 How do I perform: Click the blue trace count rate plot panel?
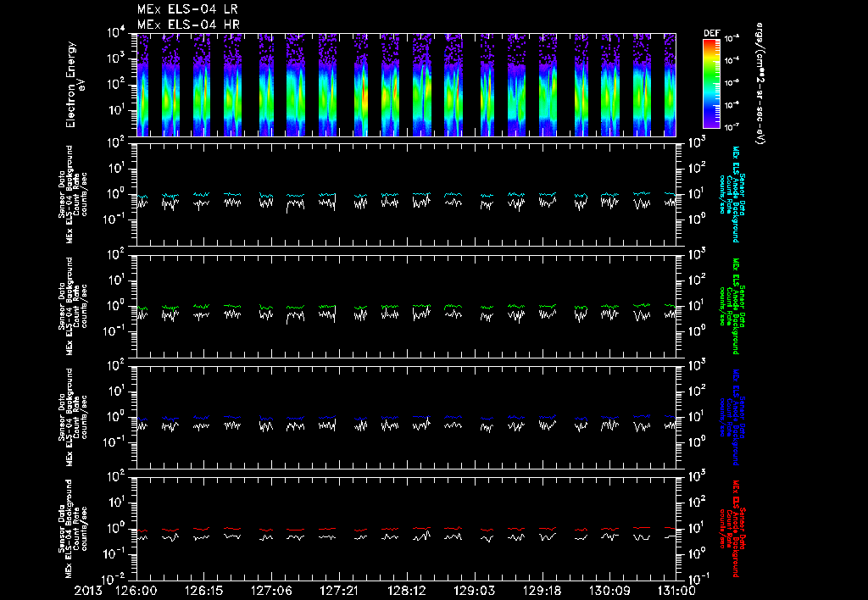(406, 417)
